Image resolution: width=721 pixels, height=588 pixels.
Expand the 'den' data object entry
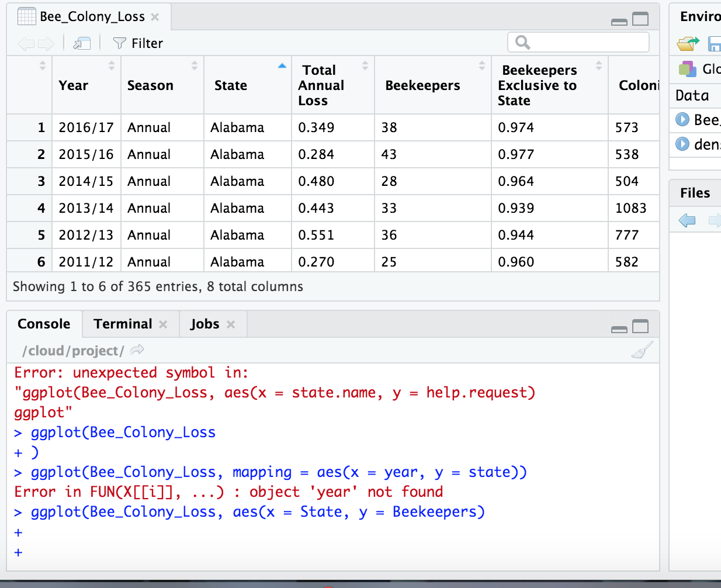pos(682,144)
